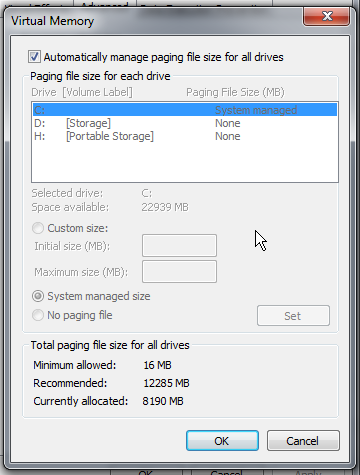Screen dimensions: 360x475
Task: Click the Virtual Memory title bar
Action: coord(153,21)
